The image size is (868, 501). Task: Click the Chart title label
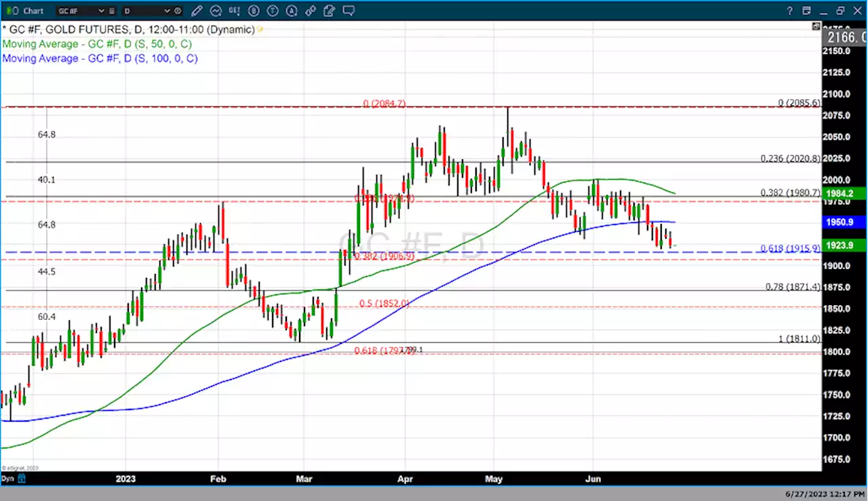coord(33,11)
